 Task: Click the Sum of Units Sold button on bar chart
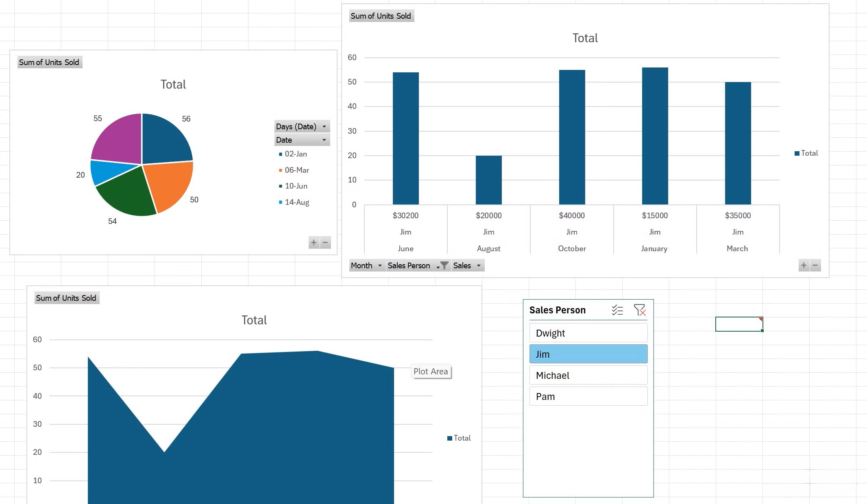coord(381,16)
